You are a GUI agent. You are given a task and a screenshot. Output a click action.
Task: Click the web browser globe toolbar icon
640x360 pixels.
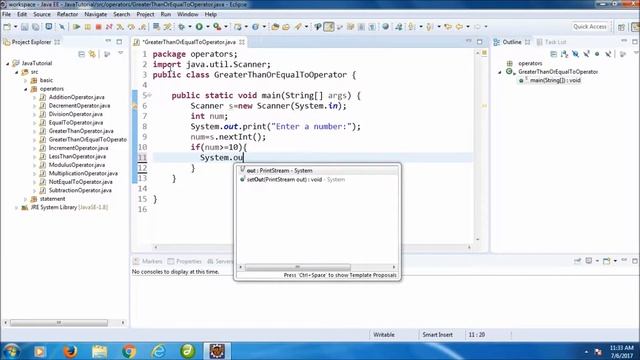(385, 27)
